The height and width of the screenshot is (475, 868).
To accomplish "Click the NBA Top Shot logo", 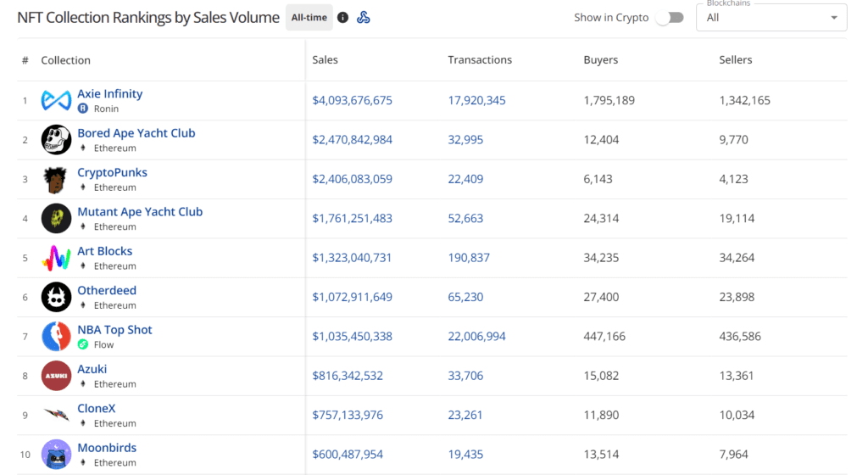I will pyautogui.click(x=57, y=336).
